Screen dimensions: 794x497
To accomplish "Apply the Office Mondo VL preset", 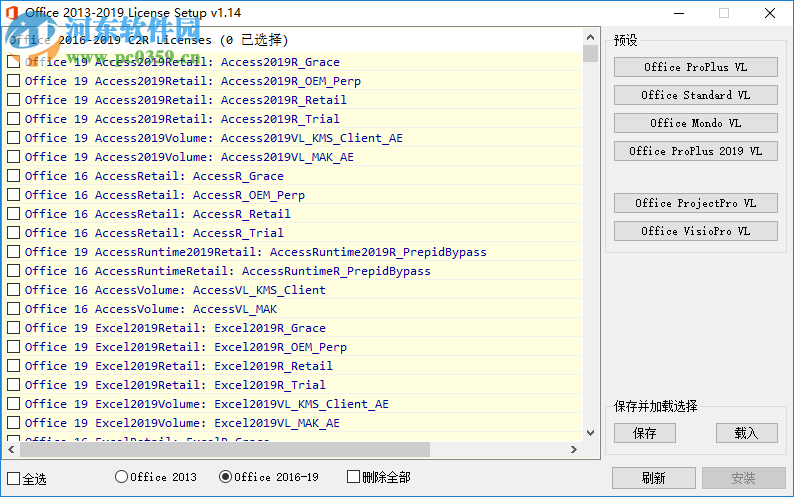I will [696, 123].
